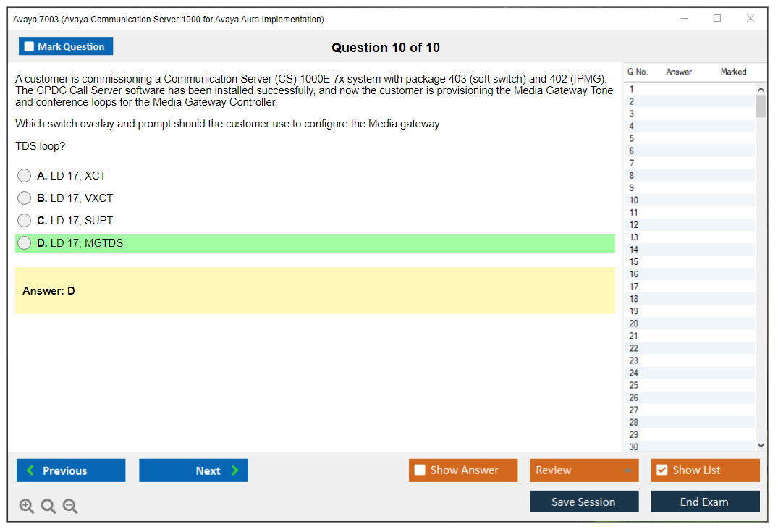Close the Avaya 7003 exam window
This screenshot has height=532, width=778.
click(x=750, y=19)
